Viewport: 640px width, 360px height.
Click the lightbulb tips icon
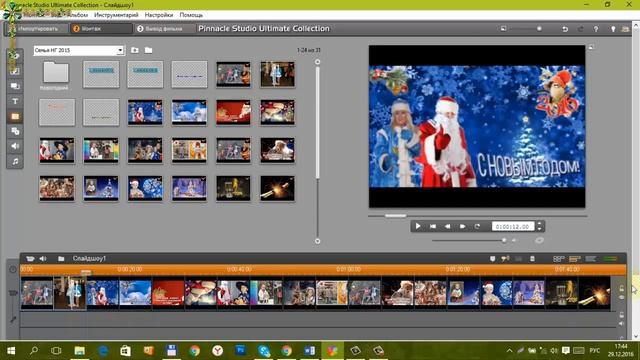613,29
